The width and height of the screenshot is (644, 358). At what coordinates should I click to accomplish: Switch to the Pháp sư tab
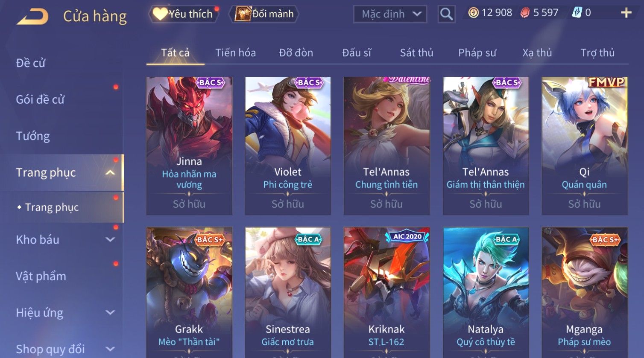coord(477,52)
